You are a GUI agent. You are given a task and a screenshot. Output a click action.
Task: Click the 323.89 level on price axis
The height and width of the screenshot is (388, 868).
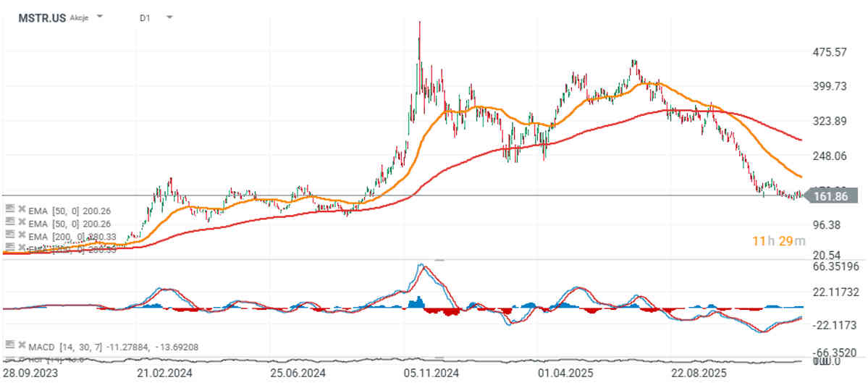click(831, 121)
